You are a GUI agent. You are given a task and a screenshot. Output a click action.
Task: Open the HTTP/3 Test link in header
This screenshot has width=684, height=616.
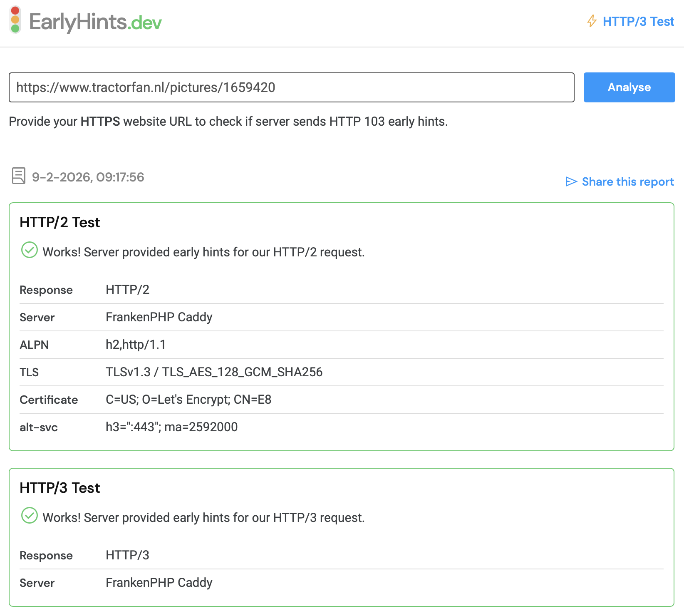click(x=638, y=22)
